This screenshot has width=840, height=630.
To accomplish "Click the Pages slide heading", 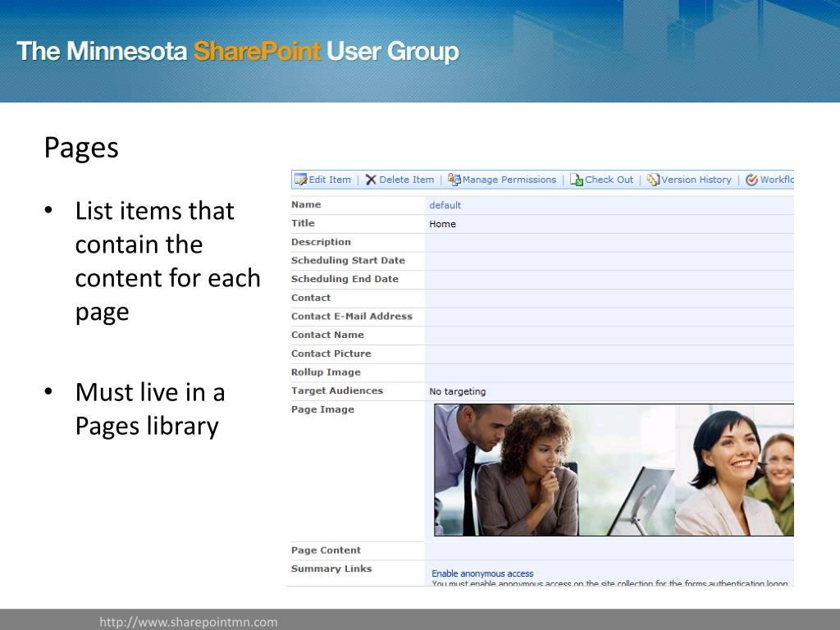I will pos(81,148).
